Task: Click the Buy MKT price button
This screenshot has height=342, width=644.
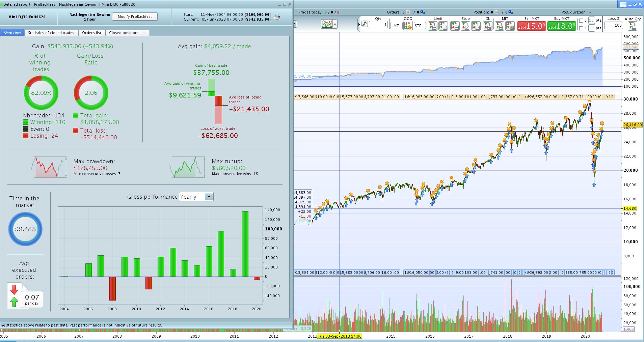Action: pyautogui.click(x=562, y=26)
